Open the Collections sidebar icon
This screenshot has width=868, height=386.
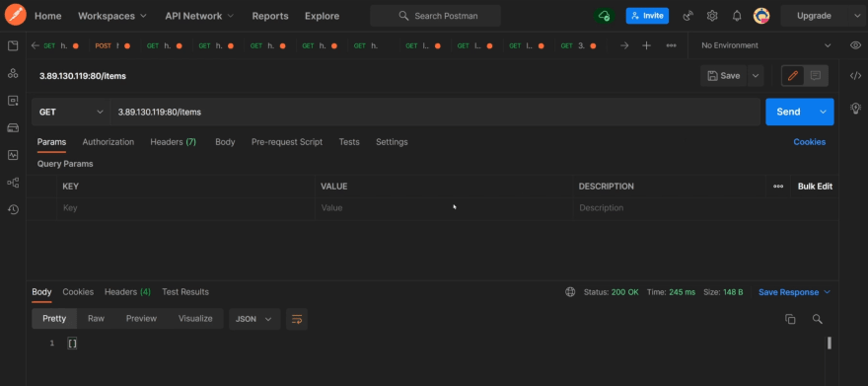(x=13, y=46)
